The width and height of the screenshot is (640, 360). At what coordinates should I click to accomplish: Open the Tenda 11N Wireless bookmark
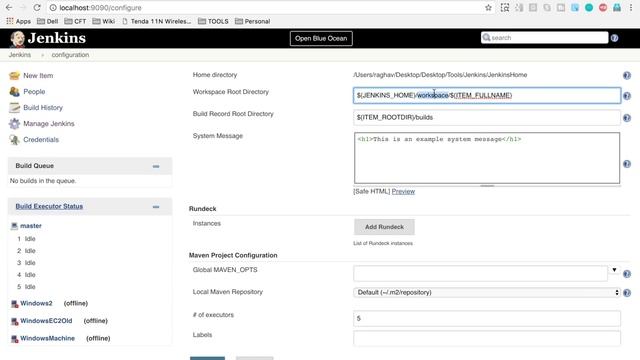156,21
